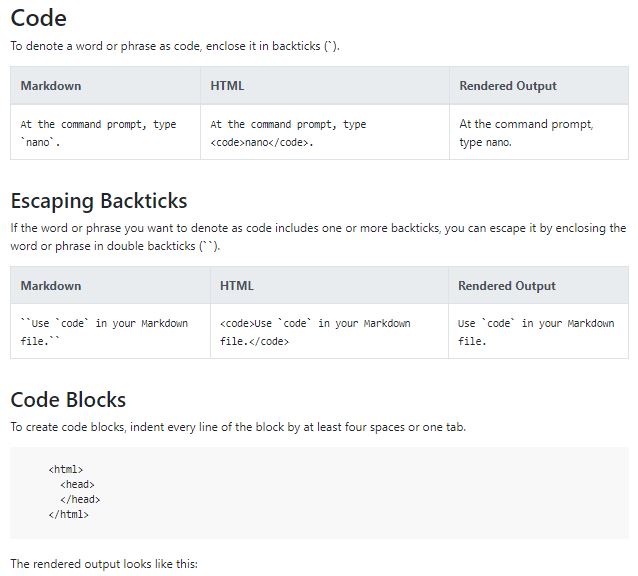The width and height of the screenshot is (638, 576).
Task: Click the Markdown cell containing `nano` example
Action: click(x=98, y=133)
